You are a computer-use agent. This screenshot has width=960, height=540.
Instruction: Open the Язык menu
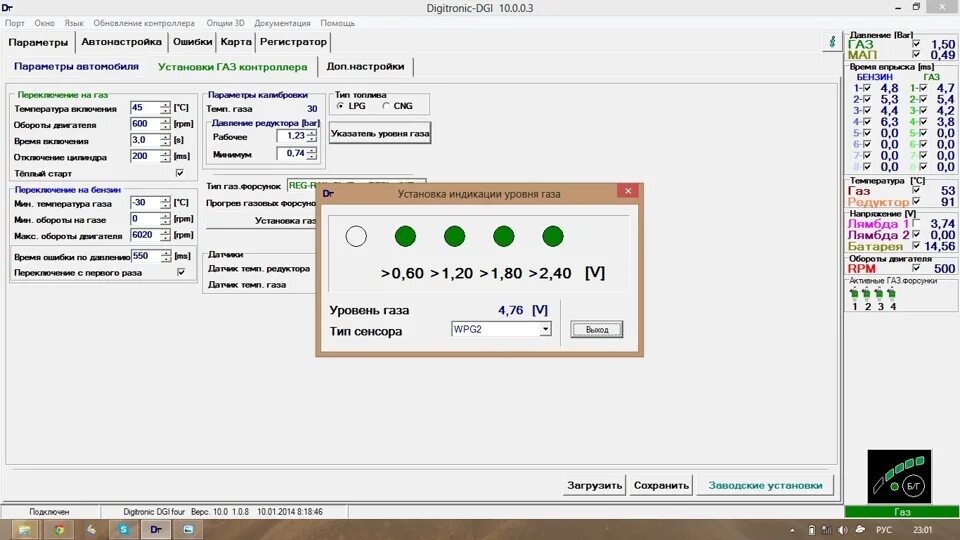74,23
